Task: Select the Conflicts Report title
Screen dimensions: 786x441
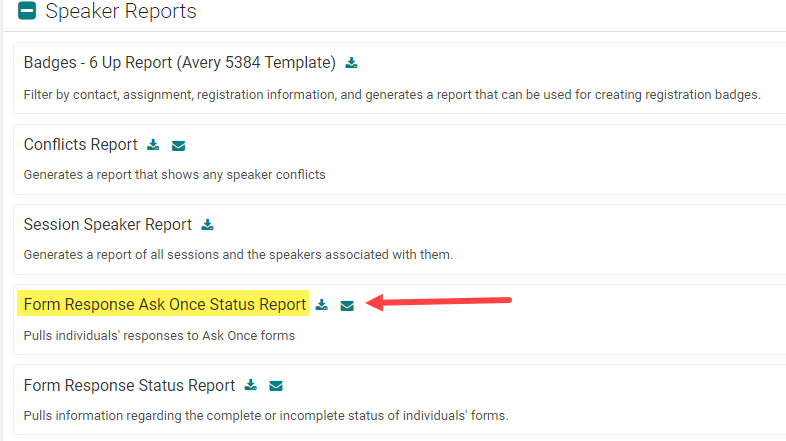Action: coord(80,145)
